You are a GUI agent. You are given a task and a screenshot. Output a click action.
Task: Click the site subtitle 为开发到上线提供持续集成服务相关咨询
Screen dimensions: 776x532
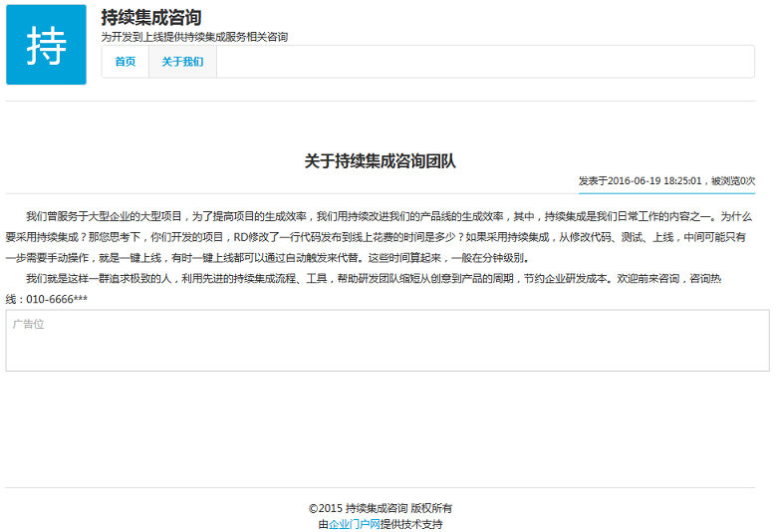pos(194,37)
